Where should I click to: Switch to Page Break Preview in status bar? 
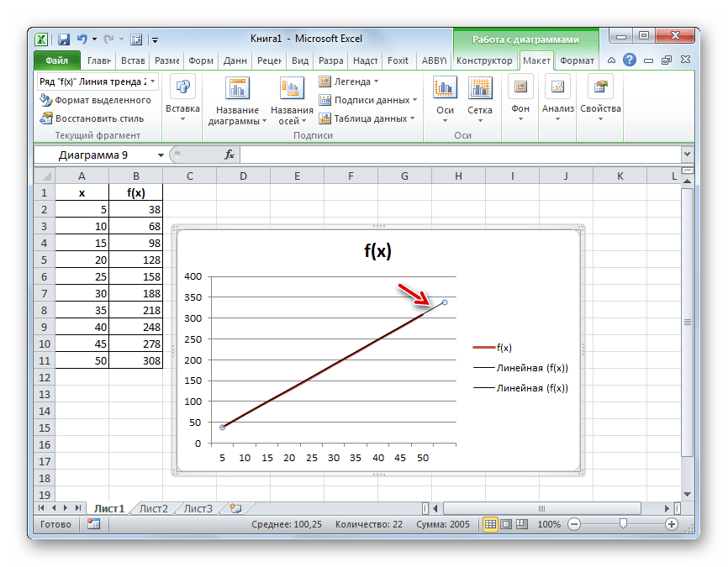522,524
